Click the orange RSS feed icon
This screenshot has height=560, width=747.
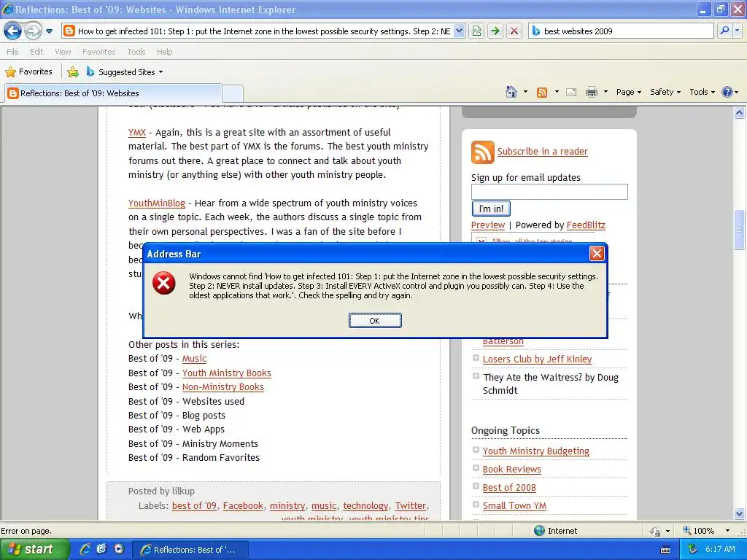[483, 152]
